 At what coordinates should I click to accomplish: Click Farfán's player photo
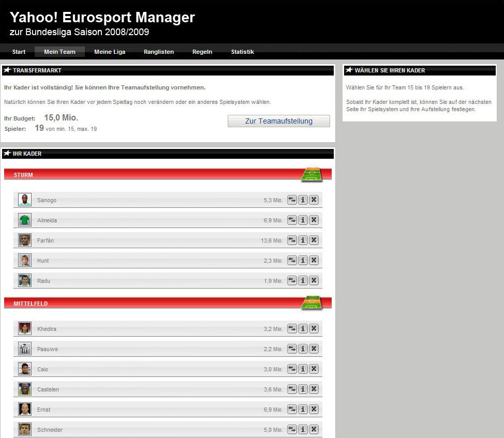tap(25, 240)
